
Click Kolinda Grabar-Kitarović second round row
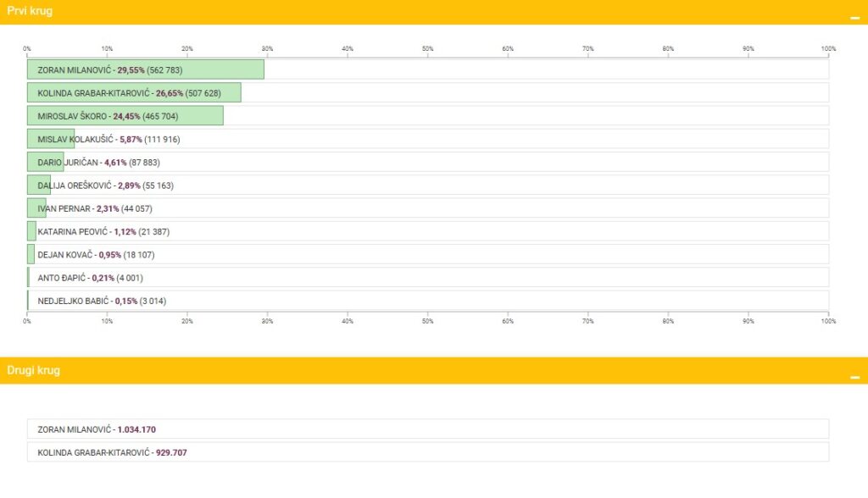pyautogui.click(x=427, y=452)
